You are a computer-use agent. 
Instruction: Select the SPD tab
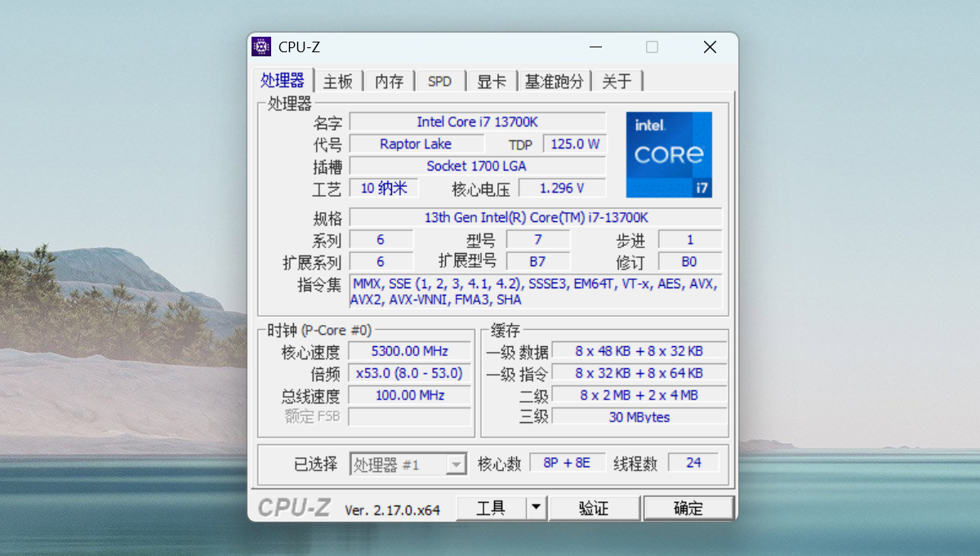pyautogui.click(x=439, y=82)
